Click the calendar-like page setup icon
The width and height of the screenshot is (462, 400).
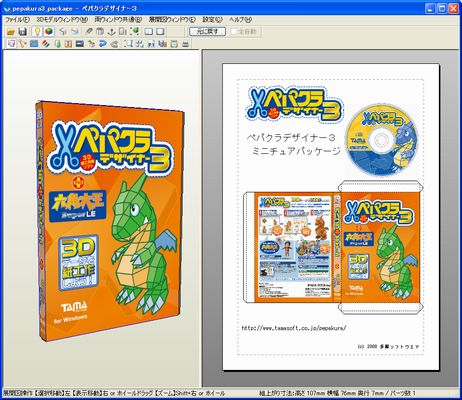[174, 43]
